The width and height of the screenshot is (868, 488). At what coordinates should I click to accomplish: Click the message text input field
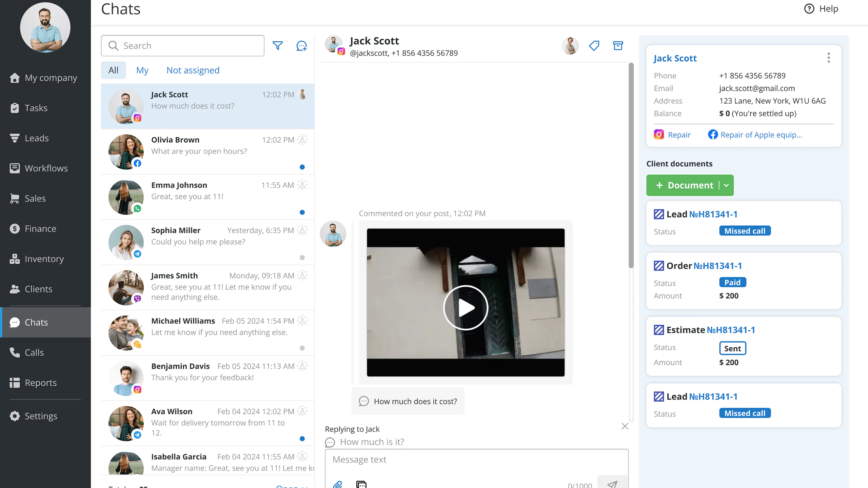[x=476, y=460]
